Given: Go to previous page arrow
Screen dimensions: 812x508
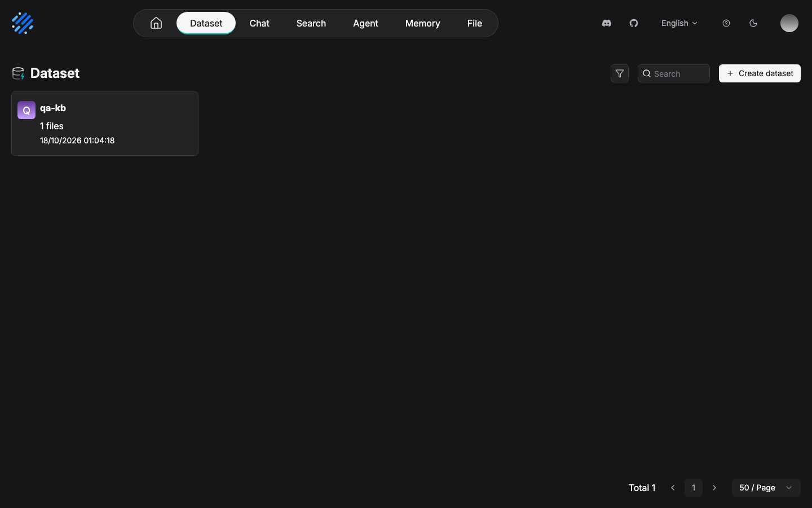Looking at the screenshot, I should (673, 488).
